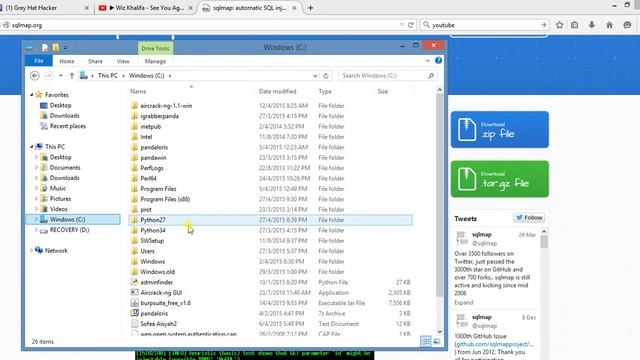Viewport: 640px width, 360px height.
Task: Close the sqlmap browser tab
Action: 294,8
